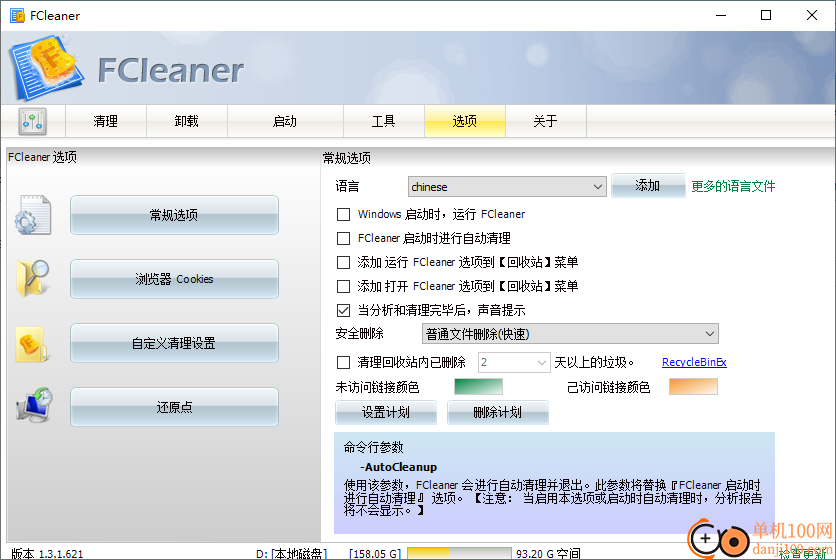
Task: Click the D: disk usage bar
Action: [x=460, y=554]
